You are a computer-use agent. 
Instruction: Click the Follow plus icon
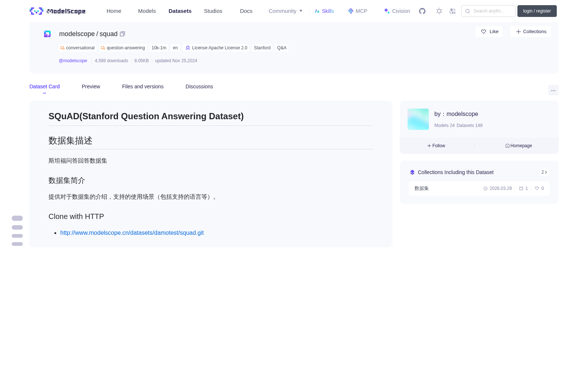pyautogui.click(x=429, y=146)
